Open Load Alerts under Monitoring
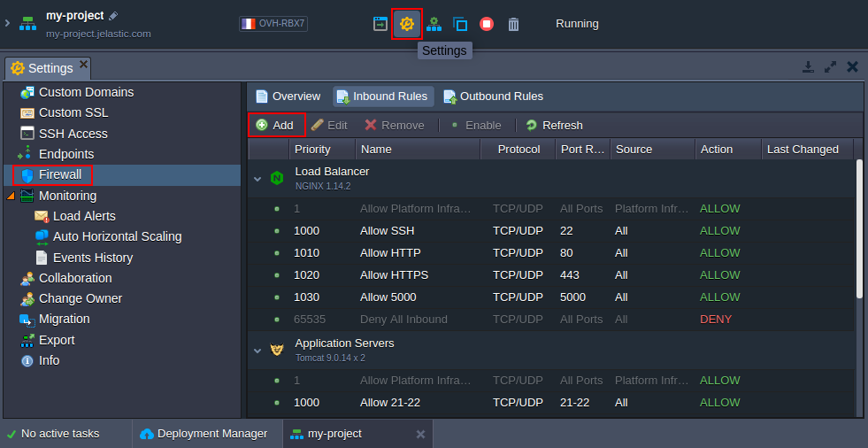868x448 pixels. tap(84, 216)
